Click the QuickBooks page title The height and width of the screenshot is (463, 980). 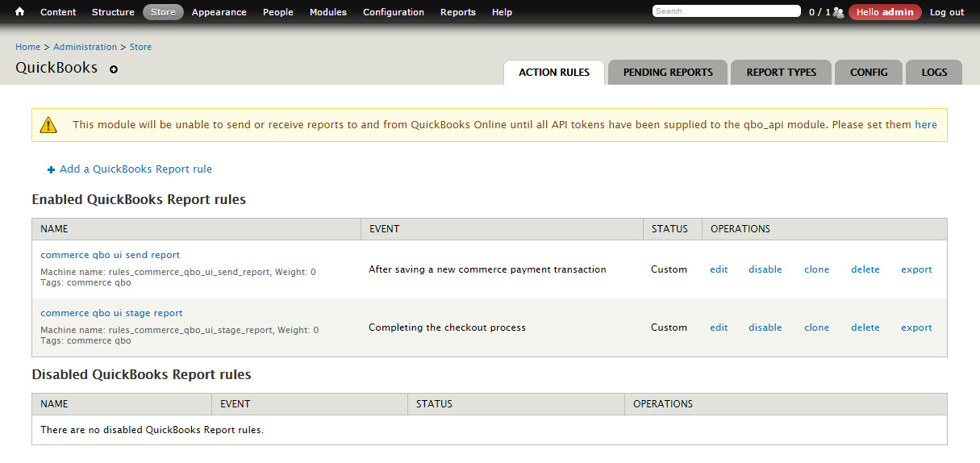pos(56,68)
